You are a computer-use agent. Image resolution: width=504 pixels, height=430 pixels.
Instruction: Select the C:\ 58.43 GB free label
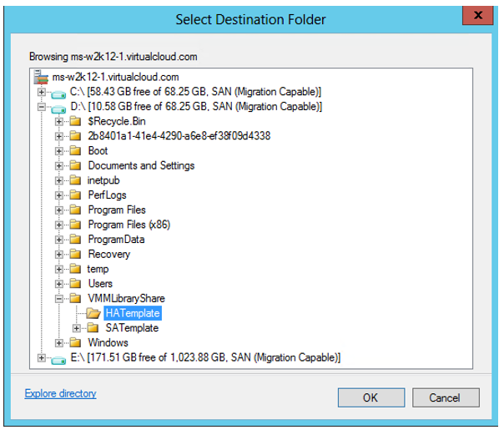click(x=195, y=92)
